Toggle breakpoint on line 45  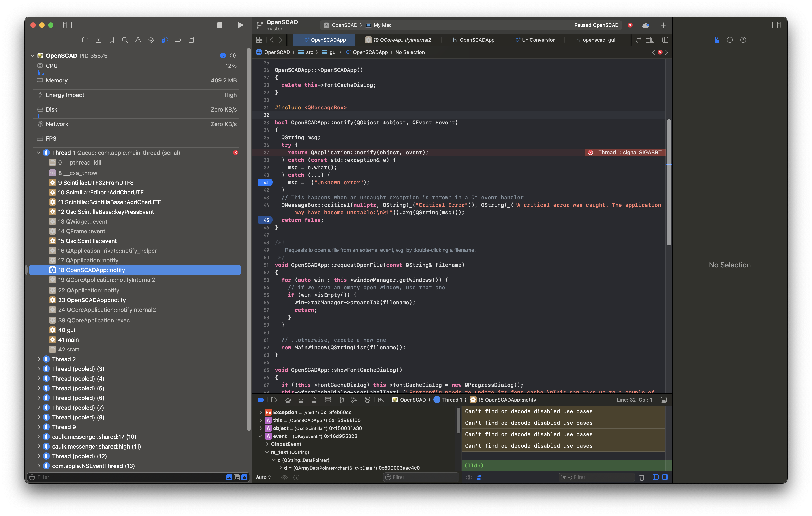(265, 220)
